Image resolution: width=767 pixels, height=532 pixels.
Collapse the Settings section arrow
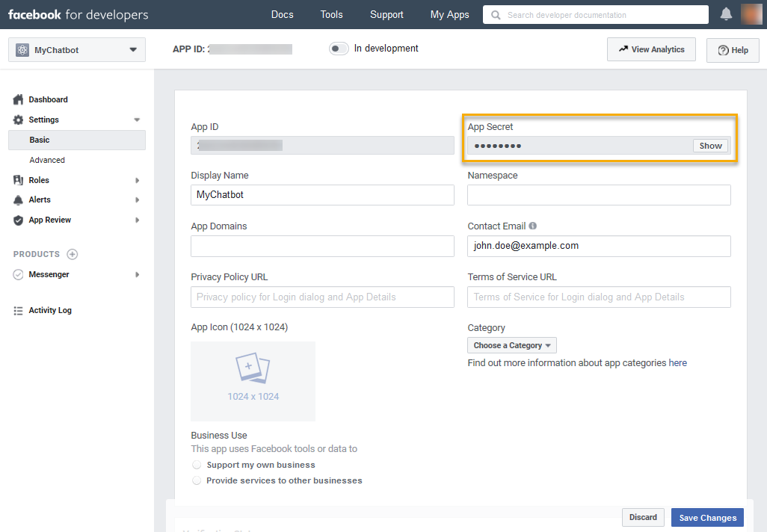pyautogui.click(x=137, y=120)
